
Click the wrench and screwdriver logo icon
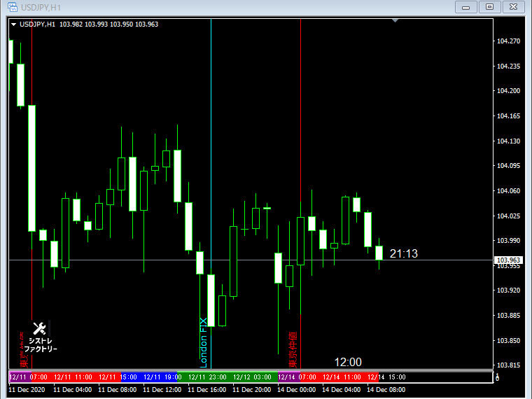pyautogui.click(x=39, y=328)
